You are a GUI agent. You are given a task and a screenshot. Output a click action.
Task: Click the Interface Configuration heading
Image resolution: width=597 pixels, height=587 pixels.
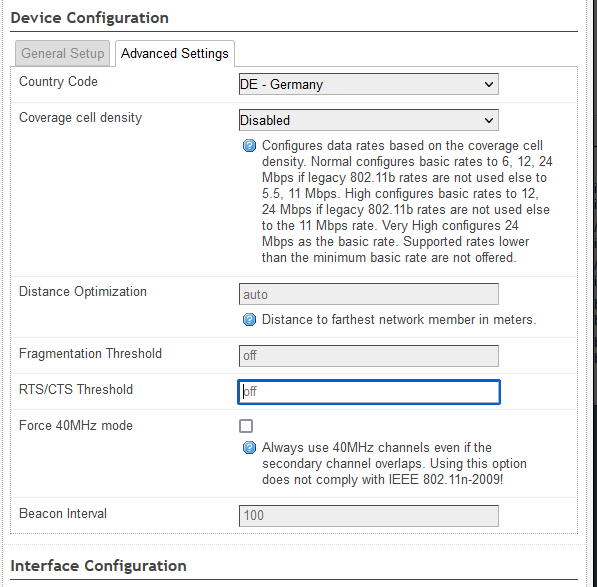98,566
